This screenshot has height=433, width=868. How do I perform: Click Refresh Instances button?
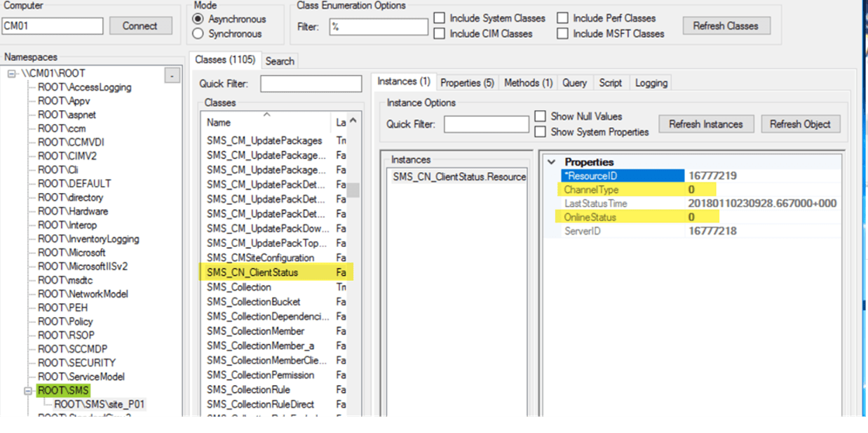[x=705, y=124]
